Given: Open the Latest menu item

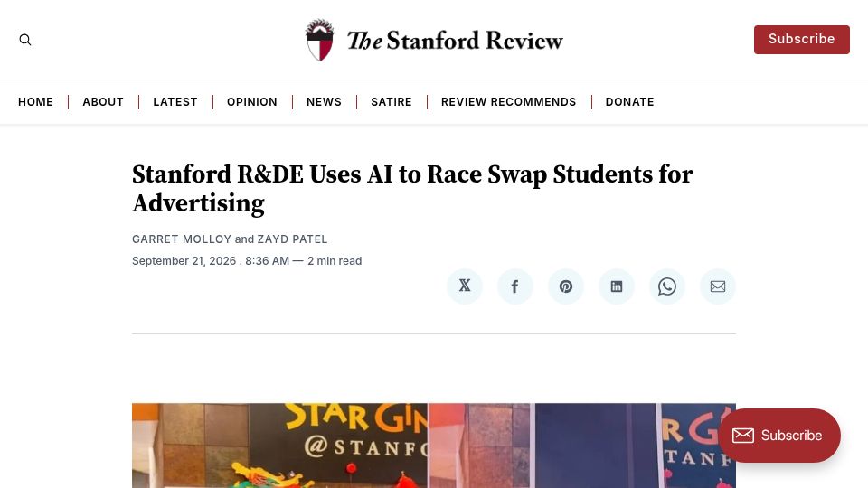Looking at the screenshot, I should [x=175, y=102].
